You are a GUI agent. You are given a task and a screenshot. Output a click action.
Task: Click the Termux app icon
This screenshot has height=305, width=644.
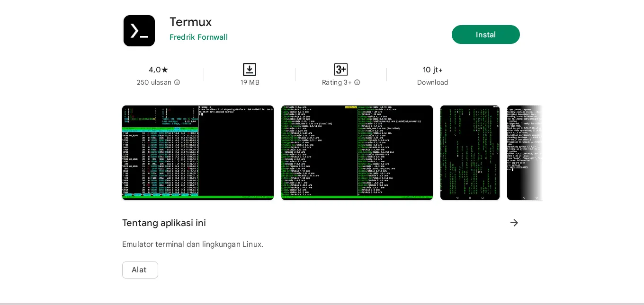click(x=139, y=31)
